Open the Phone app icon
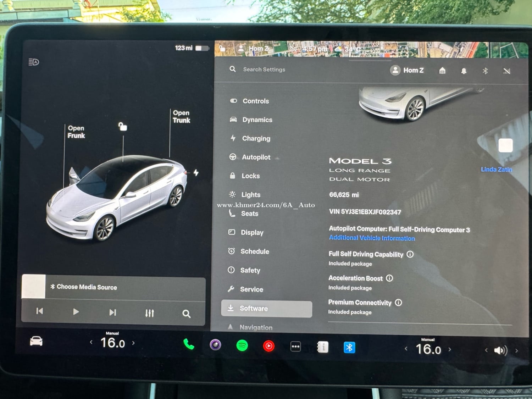Image resolution: width=532 pixels, height=399 pixels. coord(189,344)
